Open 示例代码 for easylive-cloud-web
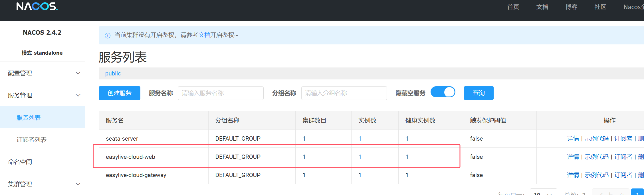The height and width of the screenshot is (195, 644). tap(597, 157)
